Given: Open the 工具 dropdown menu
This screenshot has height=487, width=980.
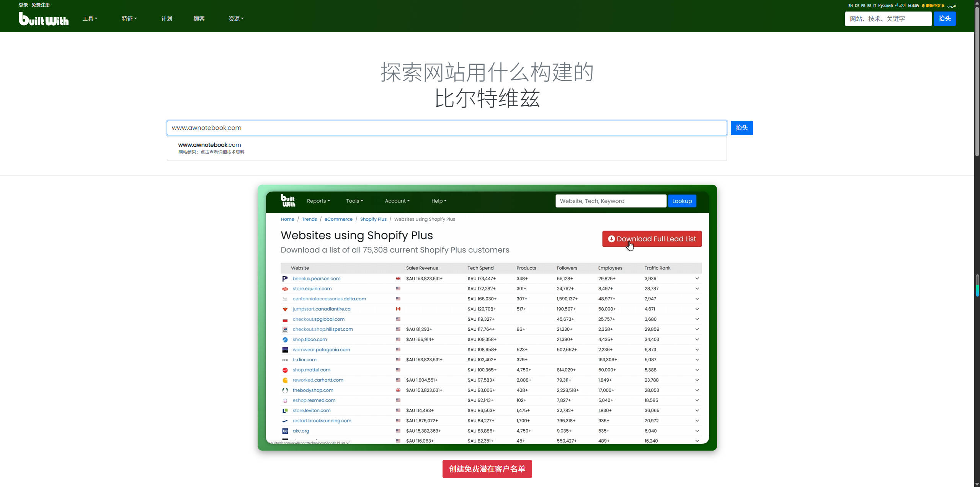Looking at the screenshot, I should click(90, 19).
